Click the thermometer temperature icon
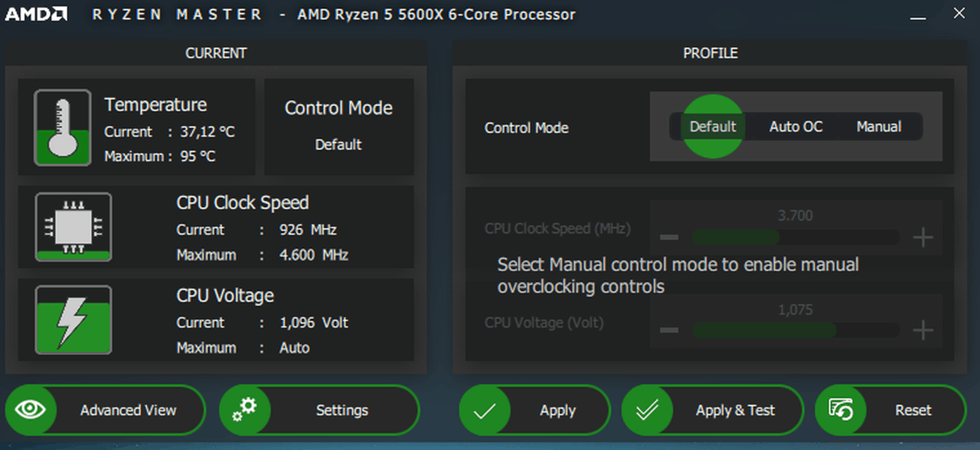980x450 pixels. (62, 127)
